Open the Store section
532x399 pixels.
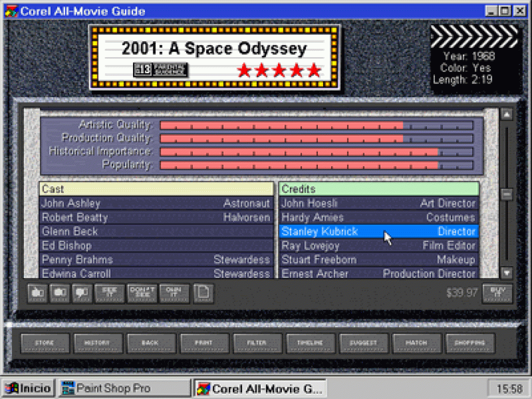(x=45, y=343)
